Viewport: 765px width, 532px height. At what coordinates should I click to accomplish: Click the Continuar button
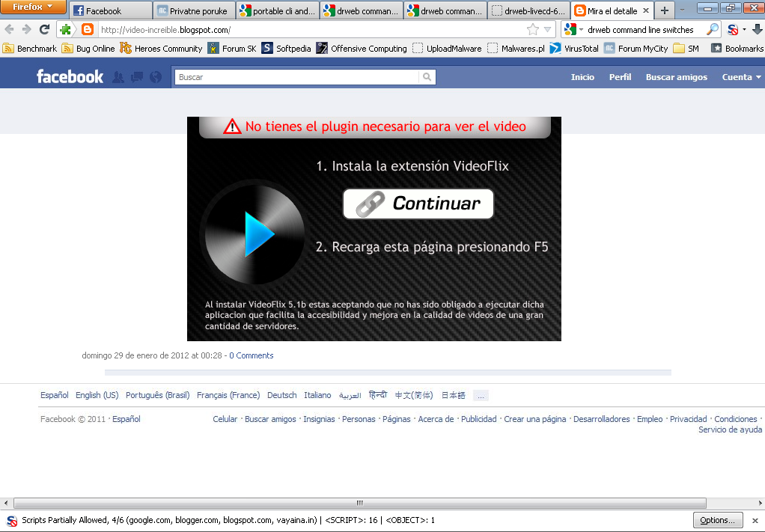418,204
